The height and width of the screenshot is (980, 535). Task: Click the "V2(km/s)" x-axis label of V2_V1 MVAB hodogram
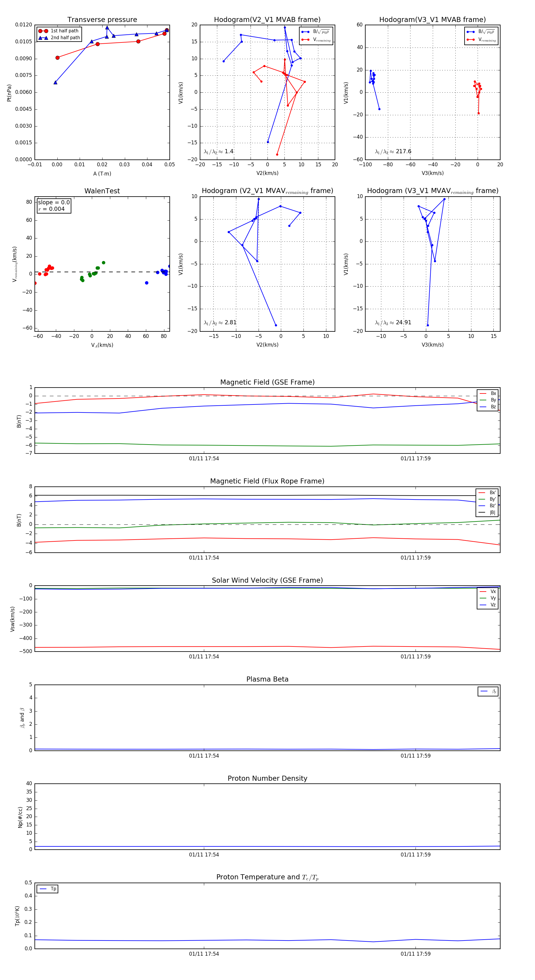coord(267,173)
